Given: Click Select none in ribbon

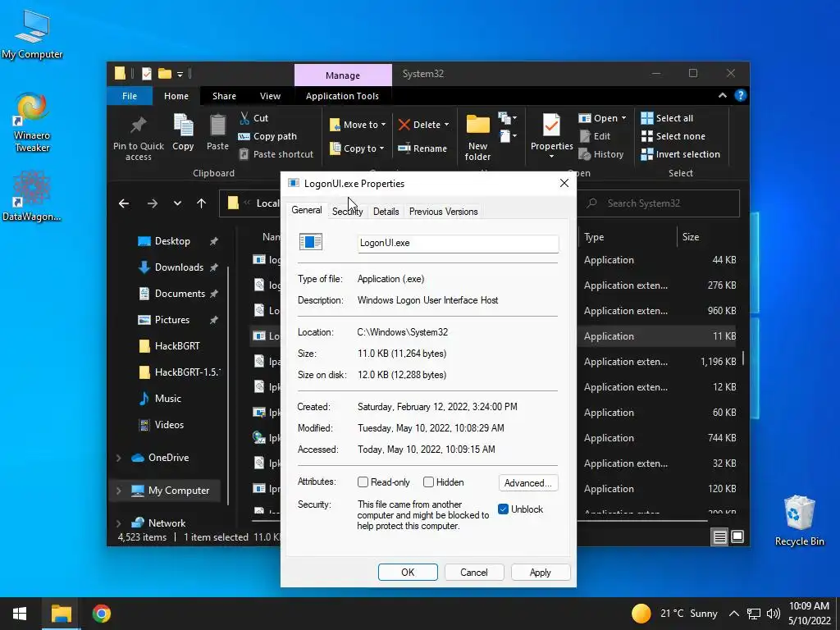Looking at the screenshot, I should pyautogui.click(x=673, y=136).
